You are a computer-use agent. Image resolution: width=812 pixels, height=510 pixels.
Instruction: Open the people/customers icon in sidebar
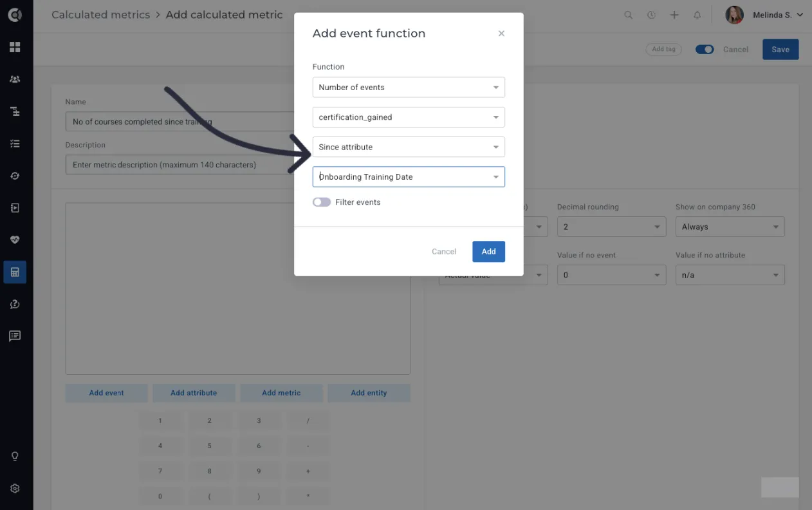pyautogui.click(x=15, y=79)
